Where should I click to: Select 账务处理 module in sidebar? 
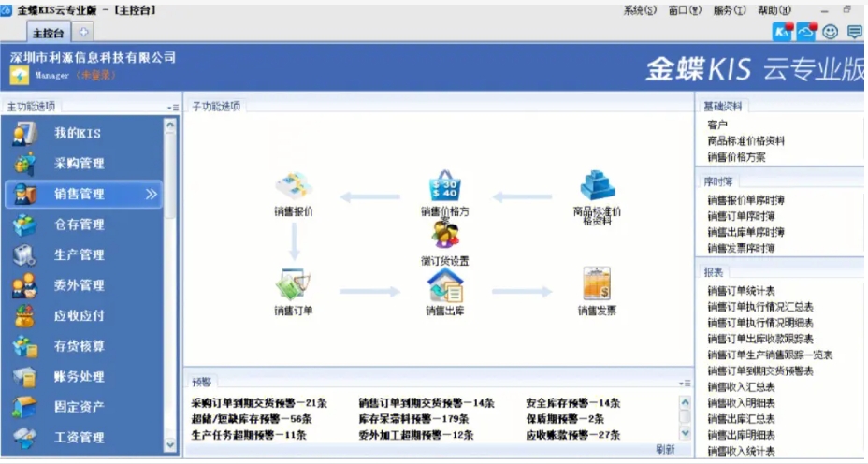point(83,377)
